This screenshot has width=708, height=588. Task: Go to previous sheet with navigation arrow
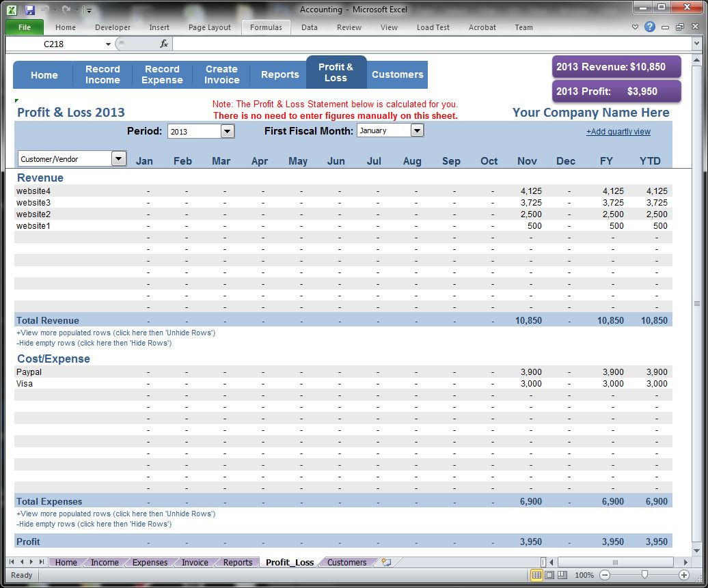22,562
